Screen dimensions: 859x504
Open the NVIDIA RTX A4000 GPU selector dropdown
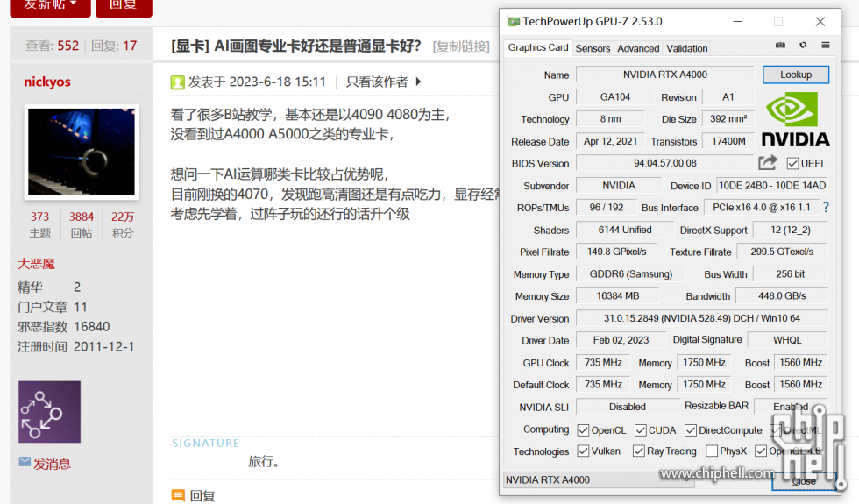[599, 480]
